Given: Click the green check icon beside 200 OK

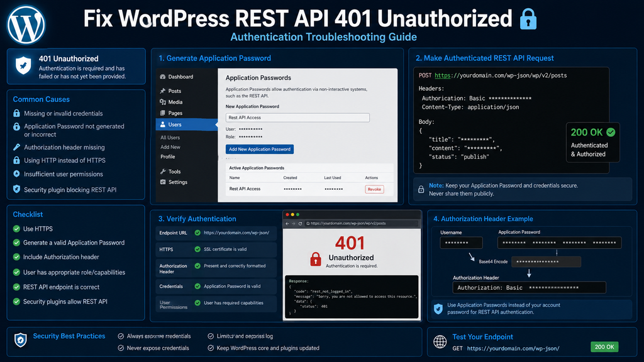Looking at the screenshot, I should tap(611, 132).
